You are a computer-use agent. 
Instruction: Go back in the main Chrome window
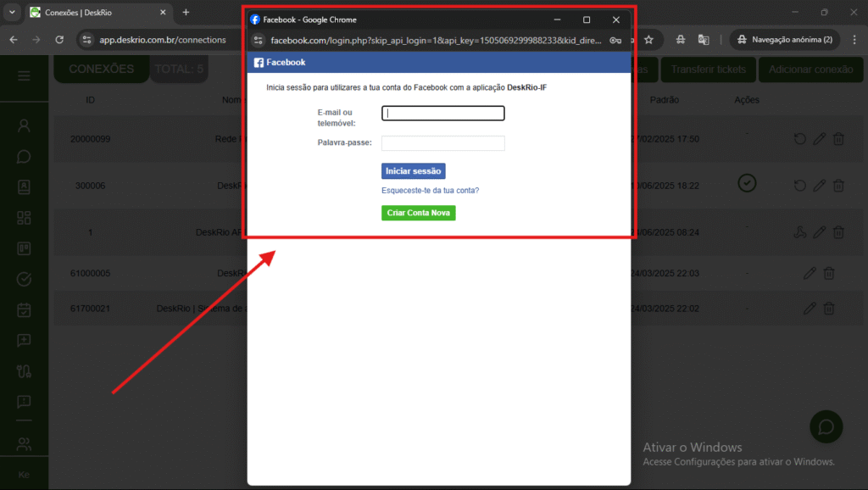[x=14, y=40]
